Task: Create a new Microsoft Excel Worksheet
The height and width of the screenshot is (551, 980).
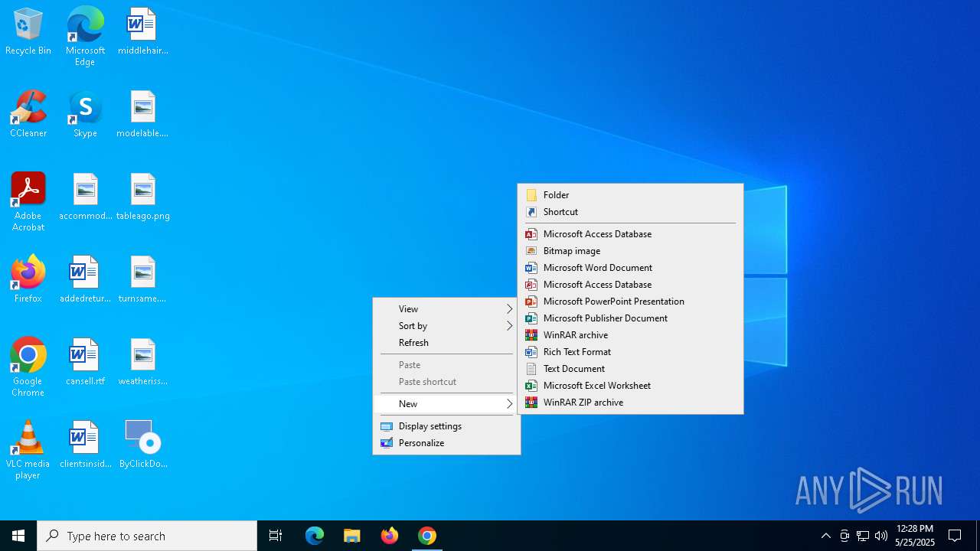Action: (x=630, y=386)
